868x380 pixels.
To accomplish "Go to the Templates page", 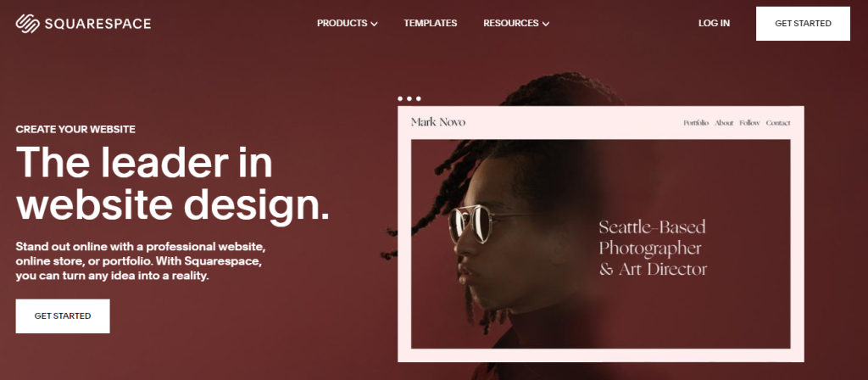I will click(x=430, y=23).
